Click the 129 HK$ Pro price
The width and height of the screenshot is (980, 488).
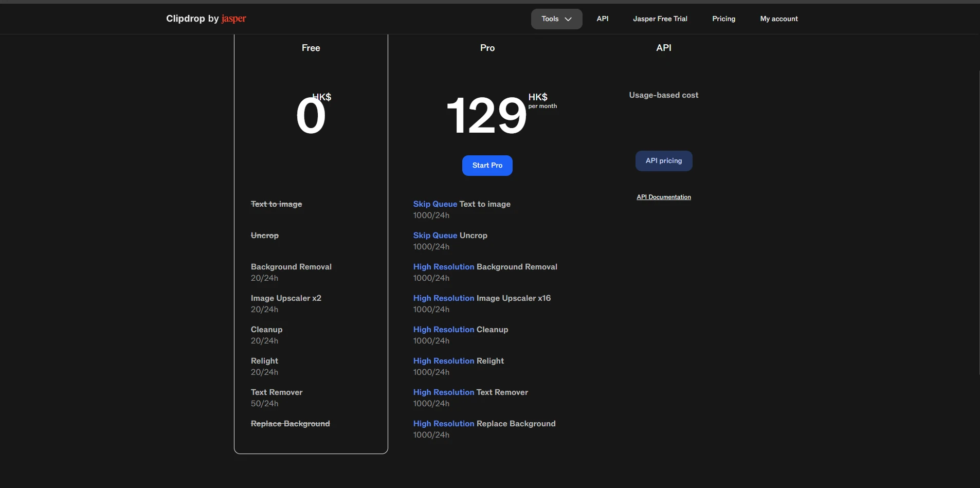501,115
